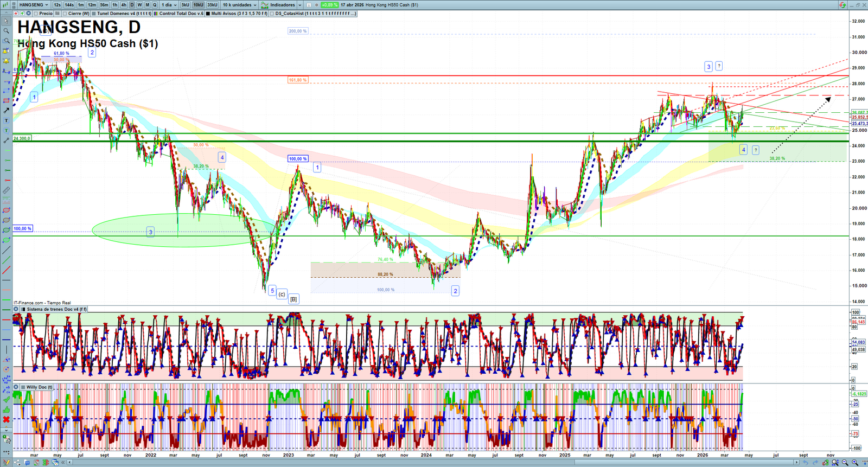This screenshot has height=467, width=868.
Task: Select the text 'T' annotation tool
Action: point(6,120)
